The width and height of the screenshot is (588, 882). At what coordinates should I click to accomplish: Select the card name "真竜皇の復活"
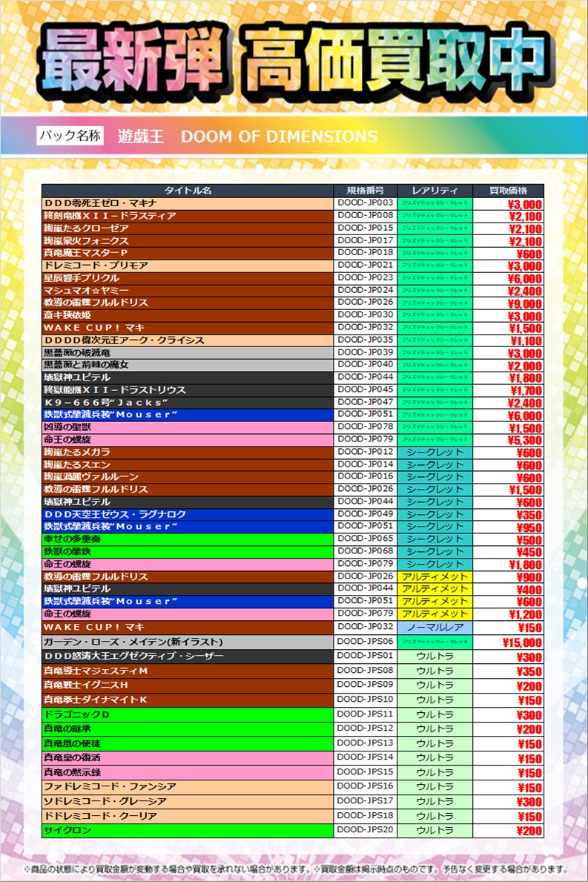[x=73, y=757]
